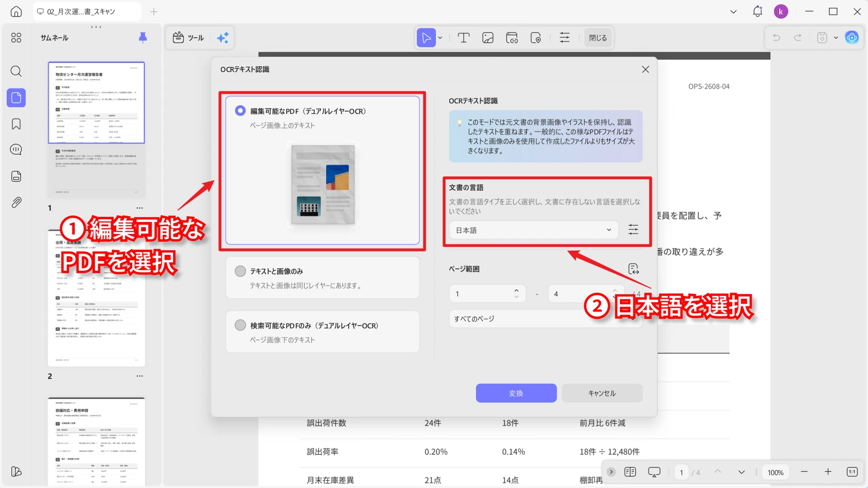This screenshot has height=488, width=868.
Task: Click the redo arrow icon
Action: click(797, 38)
